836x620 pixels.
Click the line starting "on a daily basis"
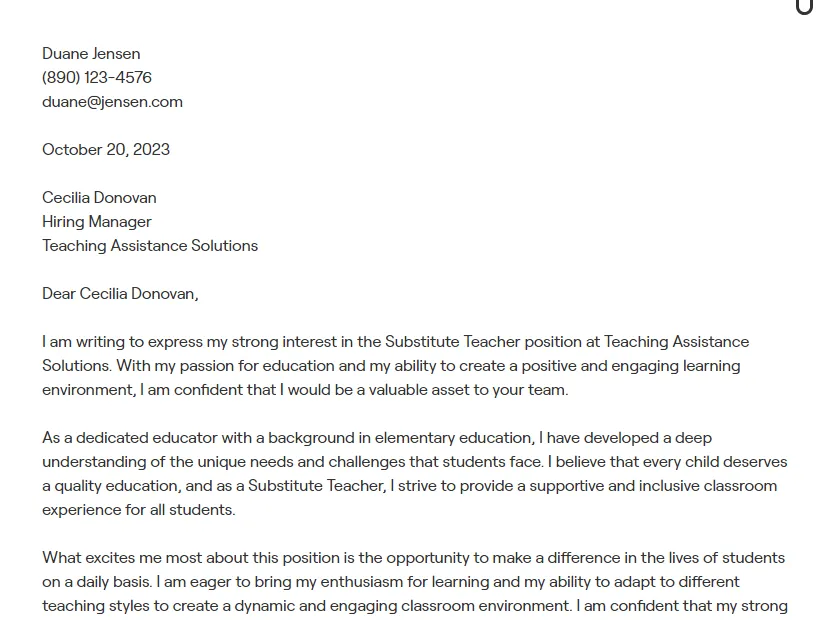pos(391,582)
